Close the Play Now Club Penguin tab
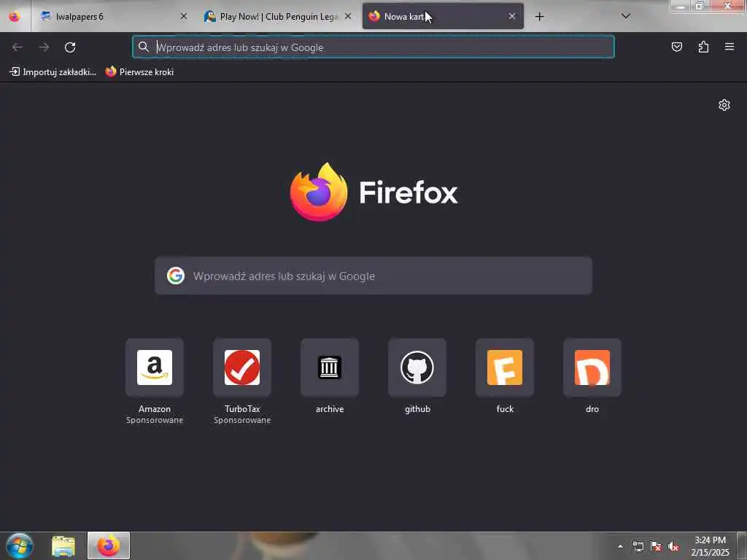This screenshot has width=747, height=560. [348, 17]
